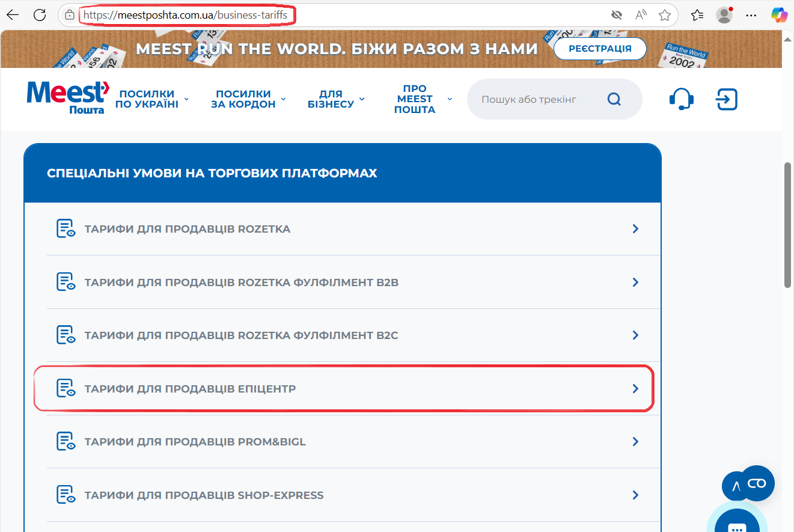Viewport: 794px width, 532px height.
Task: Expand ДЛЯ БІЗНЕСУ menu chevron
Action: pos(362,99)
